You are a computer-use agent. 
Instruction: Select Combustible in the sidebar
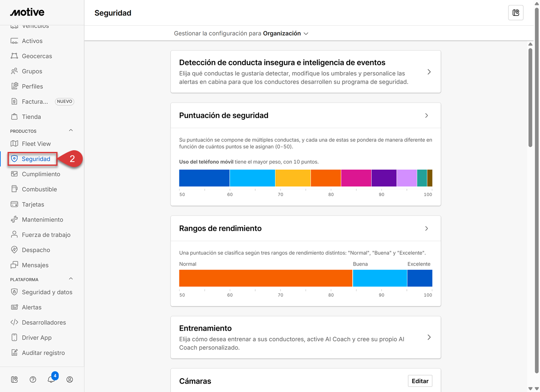pos(39,189)
